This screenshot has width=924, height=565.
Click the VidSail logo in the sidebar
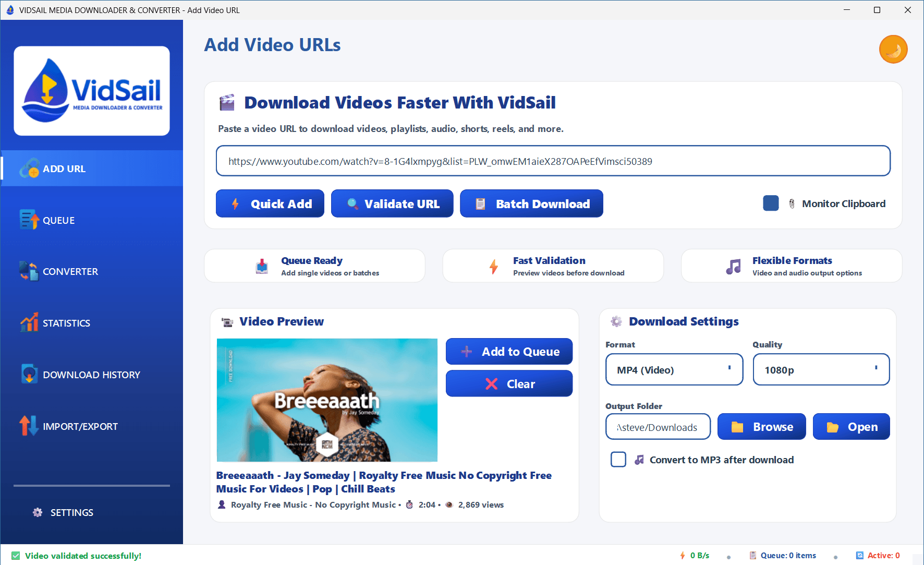click(x=92, y=91)
